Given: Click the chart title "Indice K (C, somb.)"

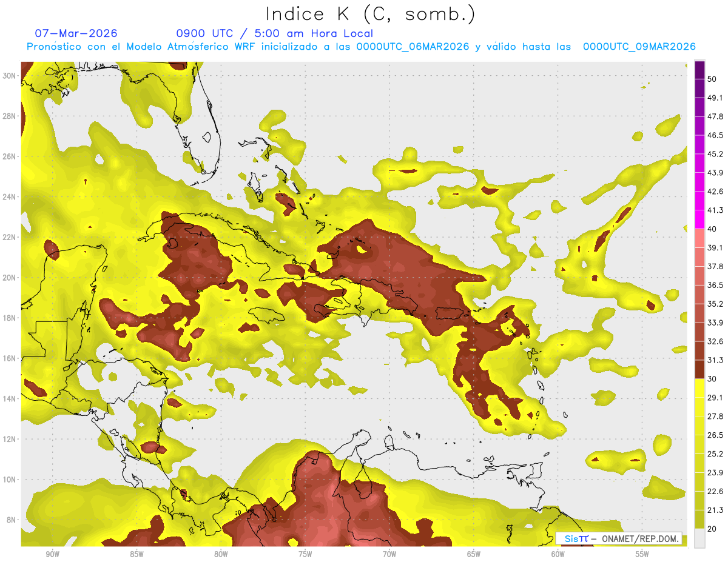Looking at the screenshot, I should pyautogui.click(x=371, y=14).
